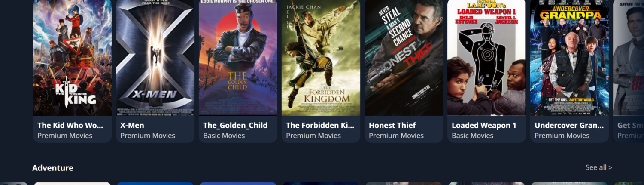Click 'Basic Movies' label under The_Golden_Child

pyautogui.click(x=224, y=136)
